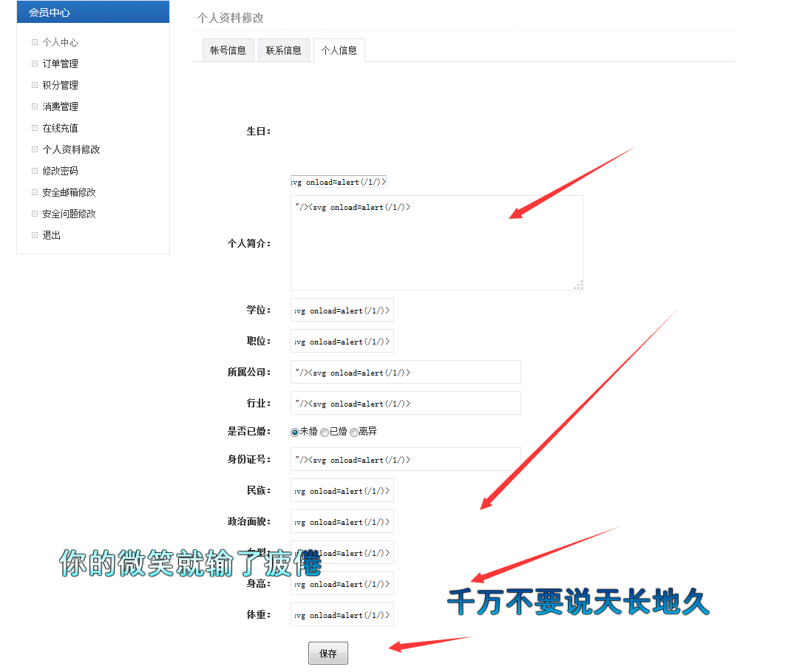Image resolution: width=797 pixels, height=672 pixels.
Task: Switch to the 个人信息 tab
Action: (339, 50)
